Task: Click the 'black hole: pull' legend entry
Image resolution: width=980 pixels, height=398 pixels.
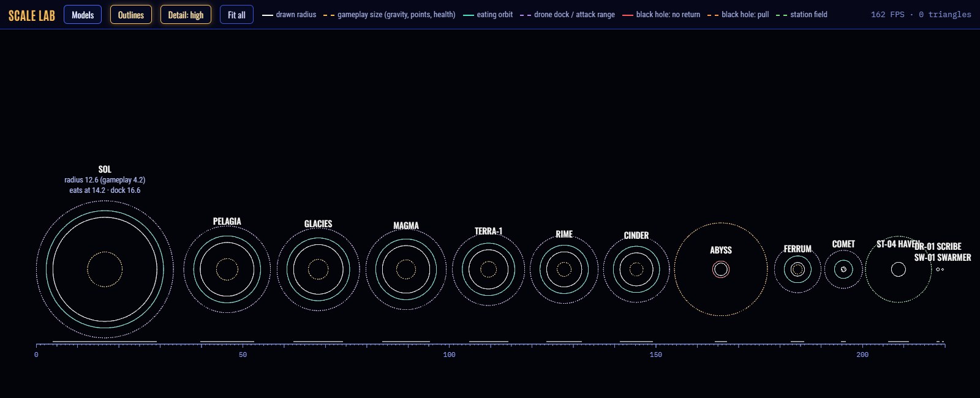Action: tap(738, 15)
